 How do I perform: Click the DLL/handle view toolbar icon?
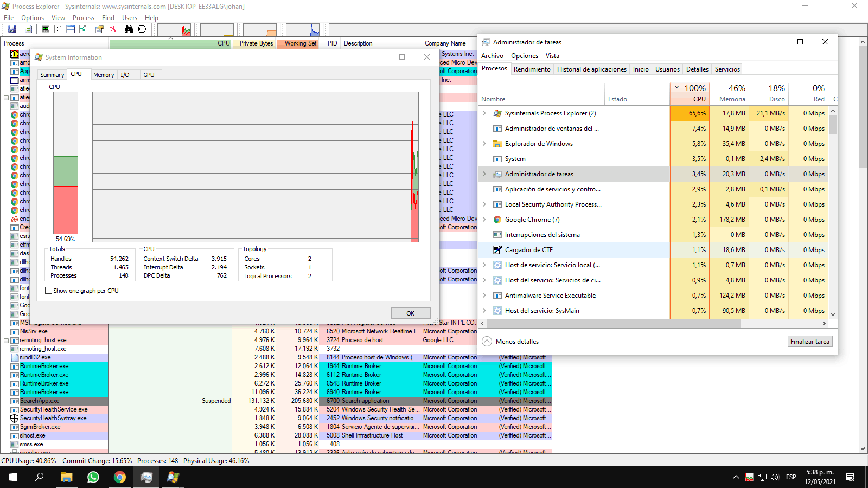tap(83, 29)
